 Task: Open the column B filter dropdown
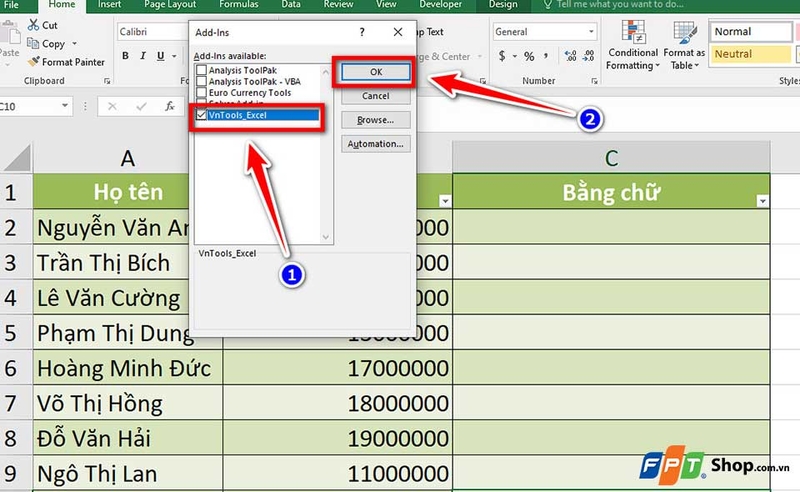(x=445, y=201)
